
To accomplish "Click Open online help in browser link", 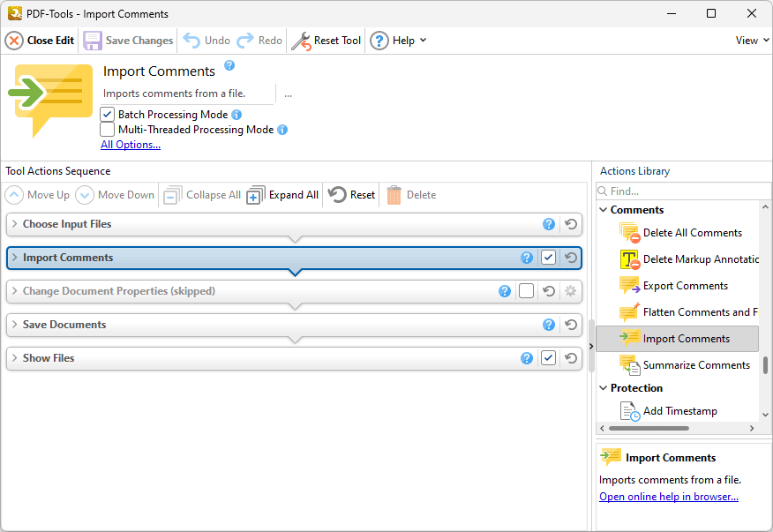I will point(669,497).
